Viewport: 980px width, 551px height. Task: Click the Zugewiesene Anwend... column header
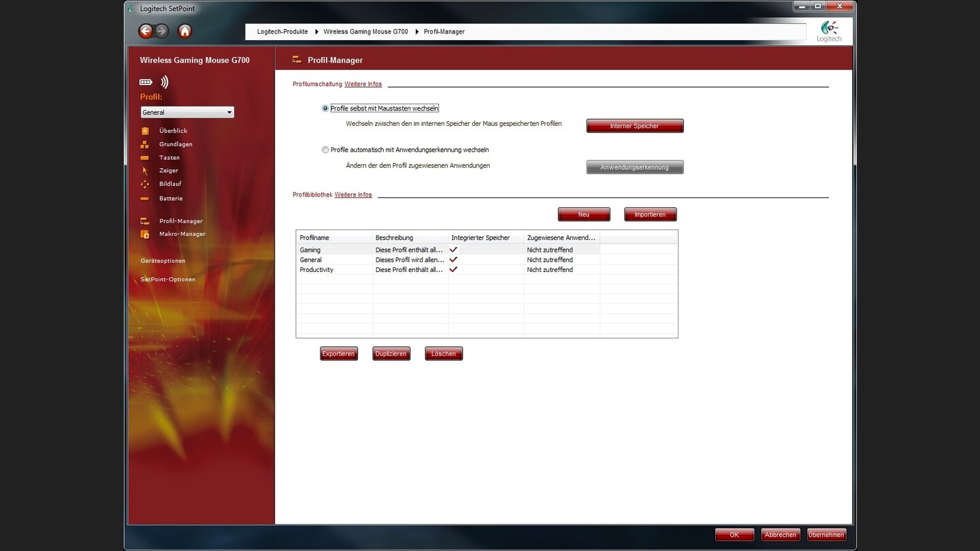coord(561,238)
